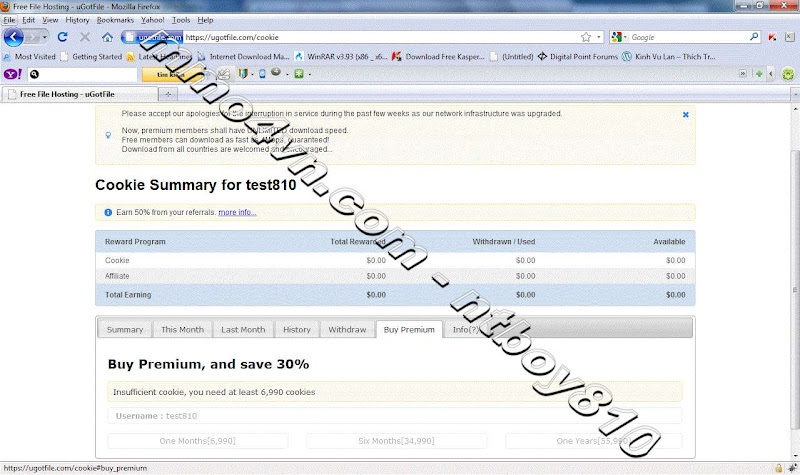
Task: Select the Free File Hosting - uGotFile tab
Action: pos(80,94)
